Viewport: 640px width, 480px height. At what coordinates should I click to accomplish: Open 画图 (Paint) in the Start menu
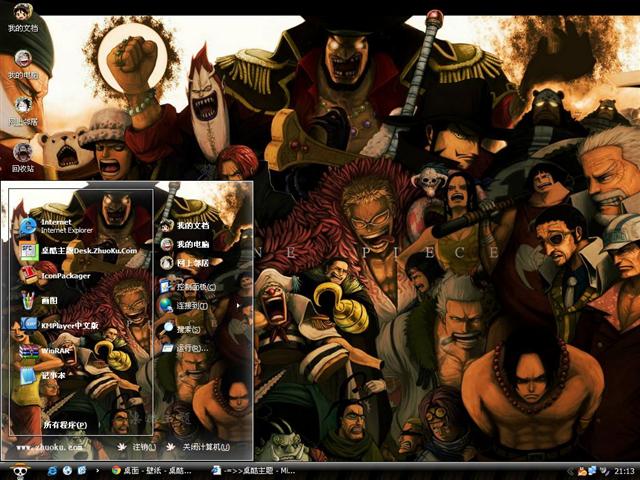(45, 300)
